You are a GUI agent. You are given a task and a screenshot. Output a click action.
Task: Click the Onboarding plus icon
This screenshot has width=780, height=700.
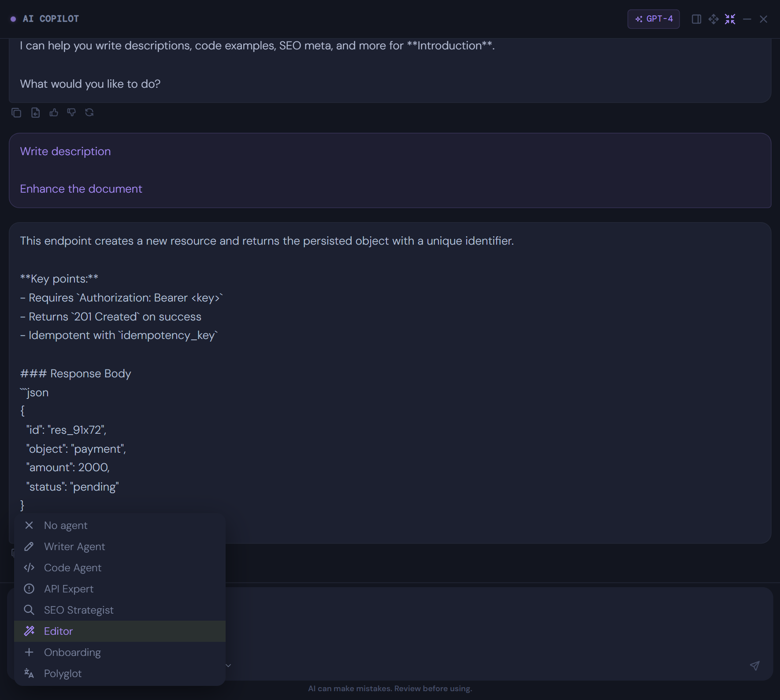29,652
